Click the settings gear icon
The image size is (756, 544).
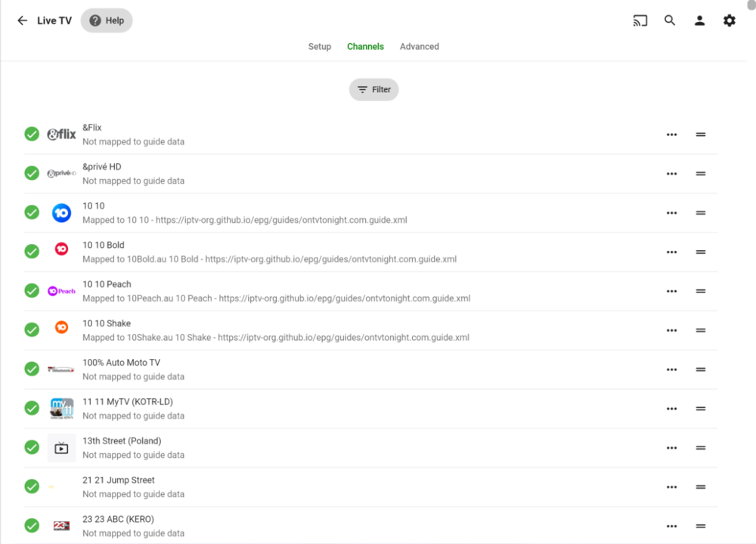click(728, 20)
